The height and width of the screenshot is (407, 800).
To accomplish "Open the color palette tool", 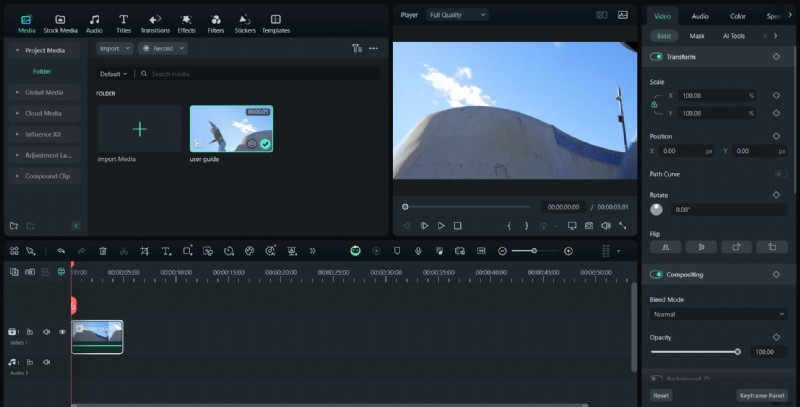I will click(x=249, y=251).
